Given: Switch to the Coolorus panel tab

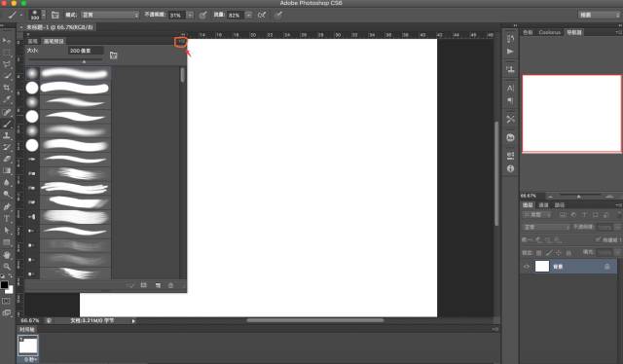Looking at the screenshot, I should [549, 32].
